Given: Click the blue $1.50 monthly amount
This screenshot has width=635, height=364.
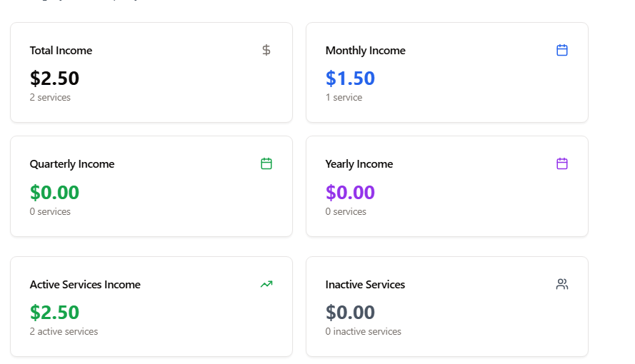Looking at the screenshot, I should point(350,78).
